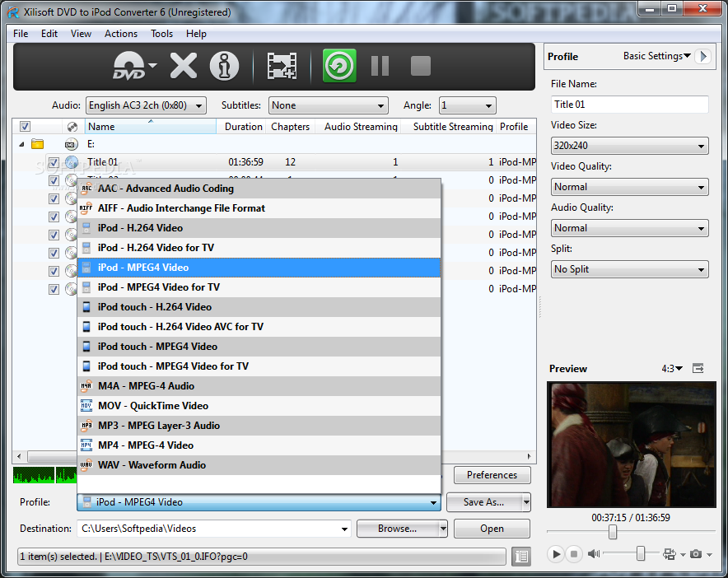The width and height of the screenshot is (728, 578).
Task: Click the Title 01 disc icon
Action: pos(72,162)
